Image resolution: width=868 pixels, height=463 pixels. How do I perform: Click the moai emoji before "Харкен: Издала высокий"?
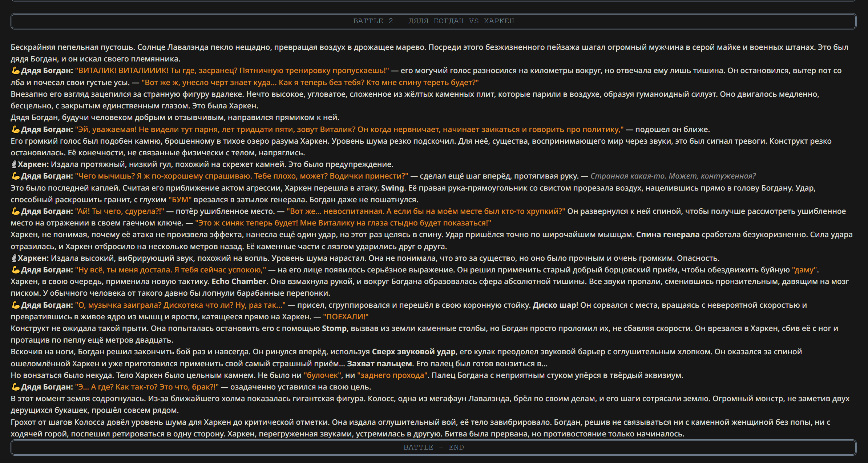click(x=14, y=258)
